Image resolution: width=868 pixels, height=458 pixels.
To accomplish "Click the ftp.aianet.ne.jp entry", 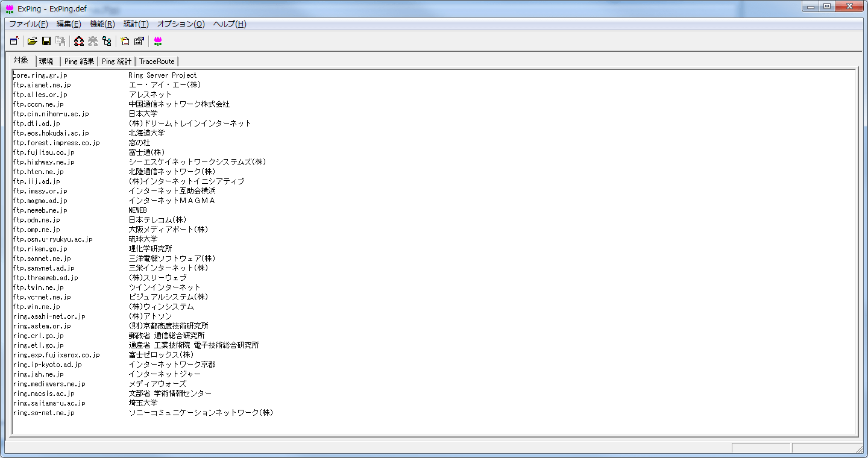I will (x=42, y=85).
